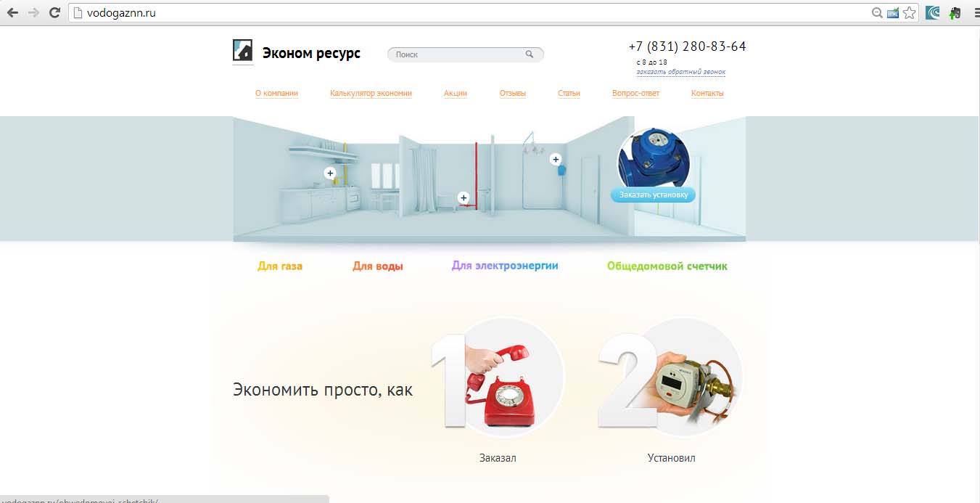Bookmark the page using the star icon
The image size is (980, 503).
click(910, 12)
